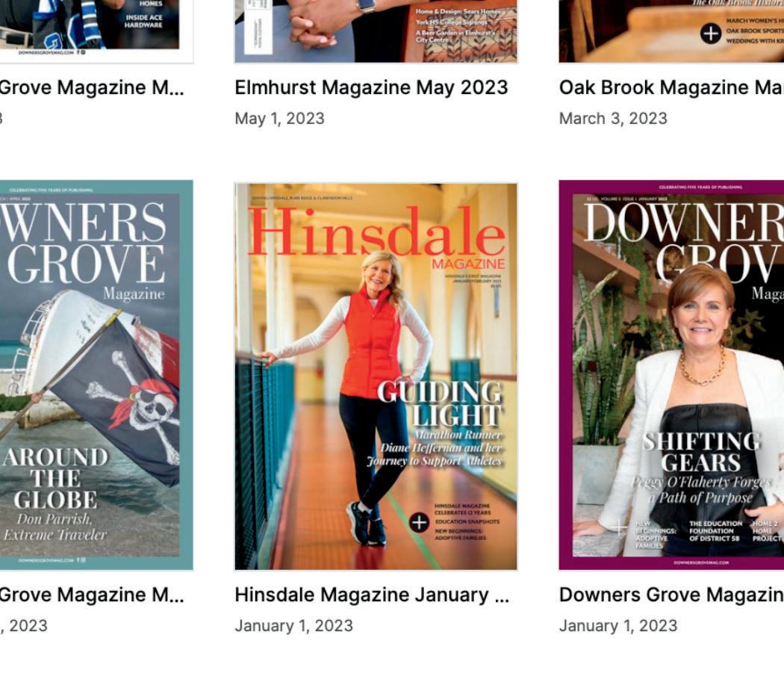Click the Elmhurst Magazine May 2023 title
This screenshot has width=784, height=673.
tap(371, 87)
